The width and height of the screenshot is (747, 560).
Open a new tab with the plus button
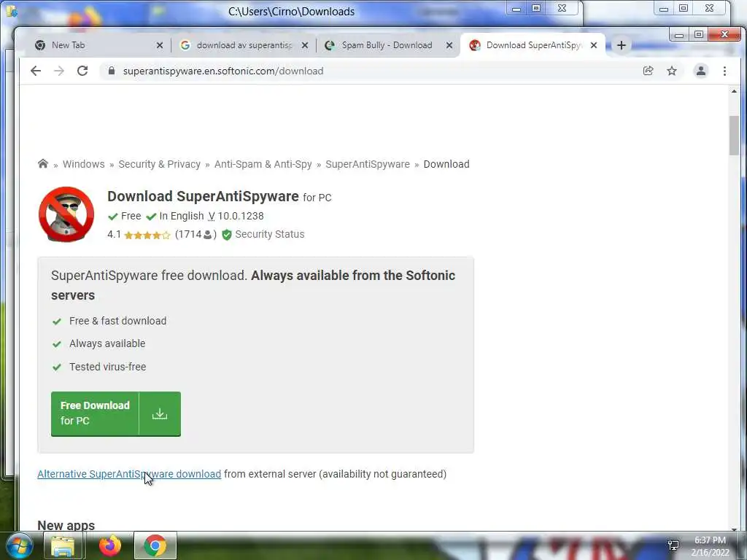pos(622,45)
